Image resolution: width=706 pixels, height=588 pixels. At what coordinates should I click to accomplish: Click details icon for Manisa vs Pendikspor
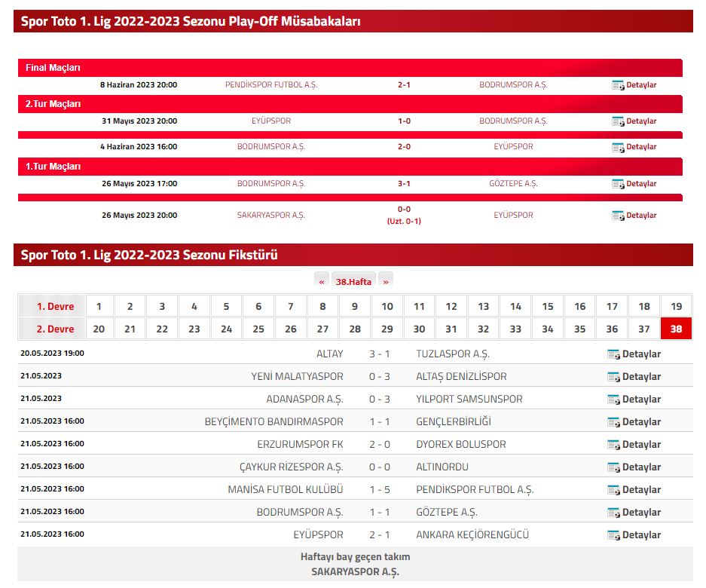coord(613,490)
